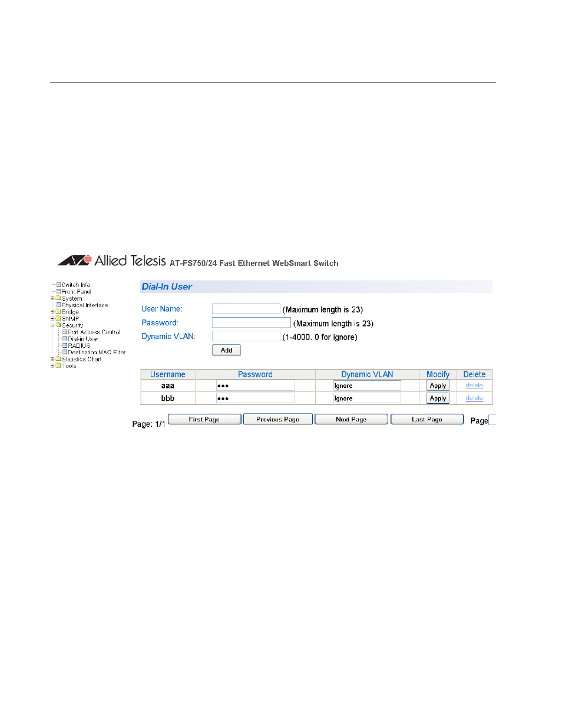This screenshot has width=562, height=728.
Task: Select the SNMP label in tree
Action: coord(71,319)
